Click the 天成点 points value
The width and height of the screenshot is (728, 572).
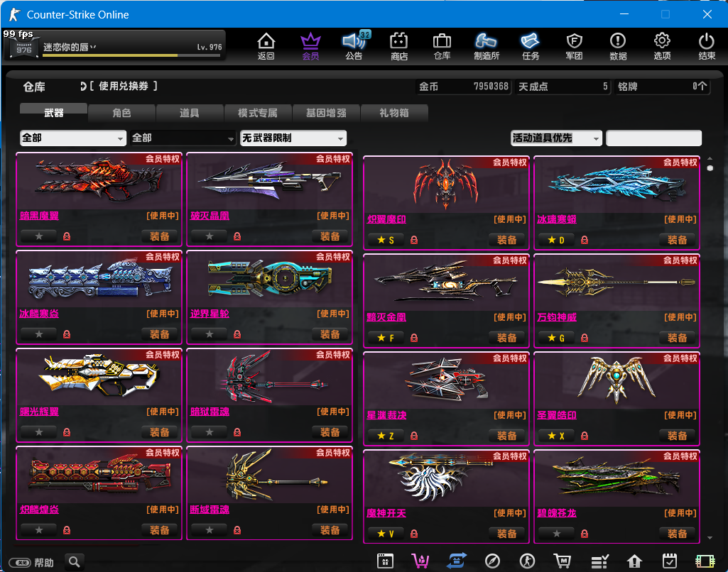605,87
